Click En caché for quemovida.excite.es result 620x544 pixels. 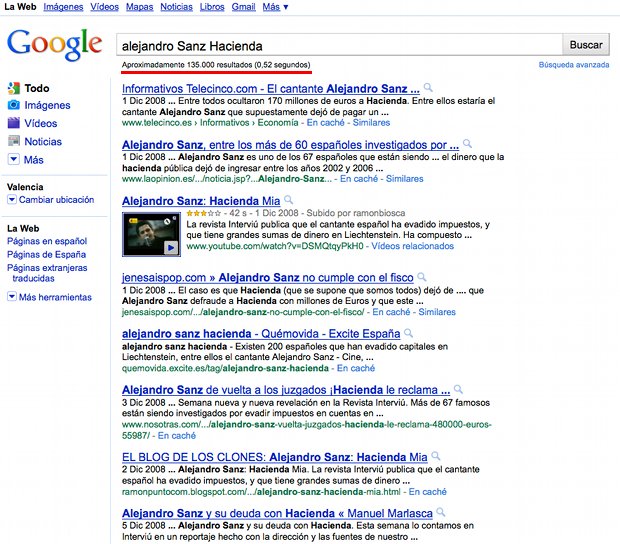355,368
